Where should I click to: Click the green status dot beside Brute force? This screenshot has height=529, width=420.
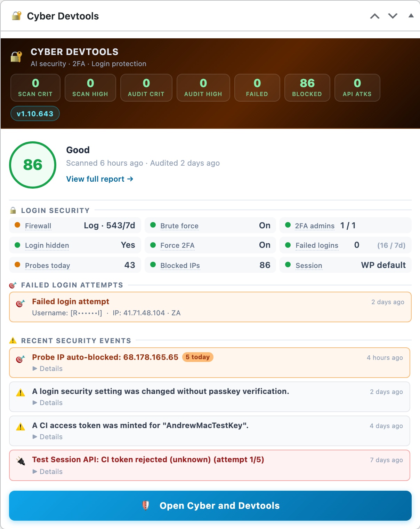tap(153, 225)
